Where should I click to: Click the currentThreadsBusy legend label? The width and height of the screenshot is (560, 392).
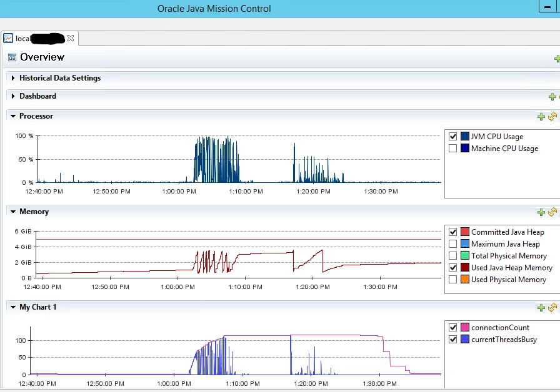504,340
